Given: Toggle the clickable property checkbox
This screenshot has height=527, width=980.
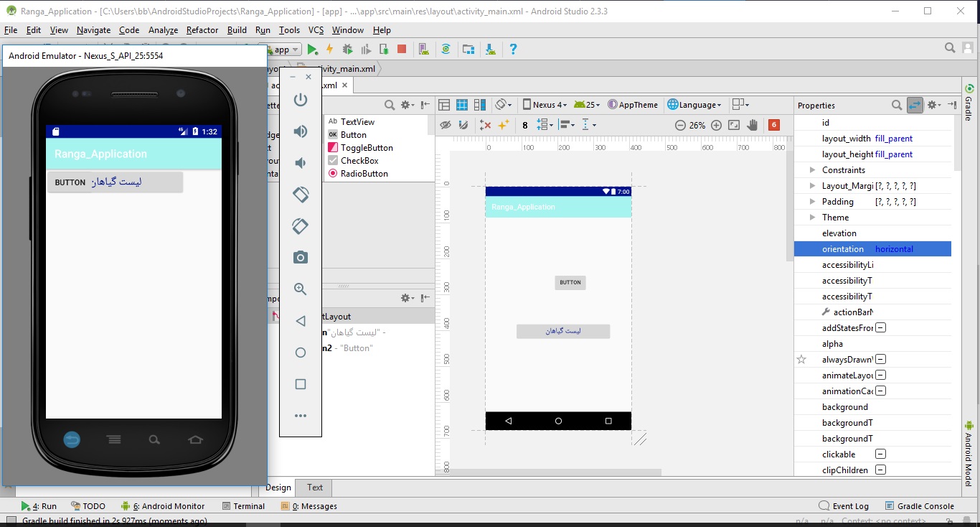Looking at the screenshot, I should (880, 454).
